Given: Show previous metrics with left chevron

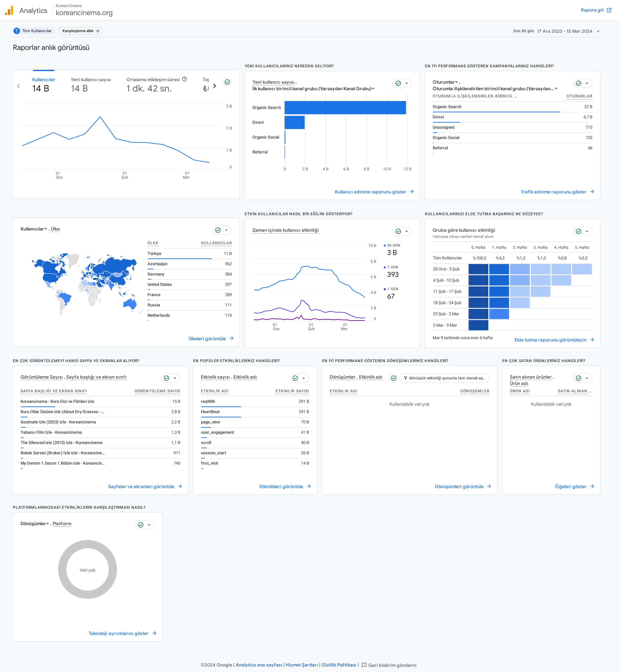Looking at the screenshot, I should tap(19, 86).
